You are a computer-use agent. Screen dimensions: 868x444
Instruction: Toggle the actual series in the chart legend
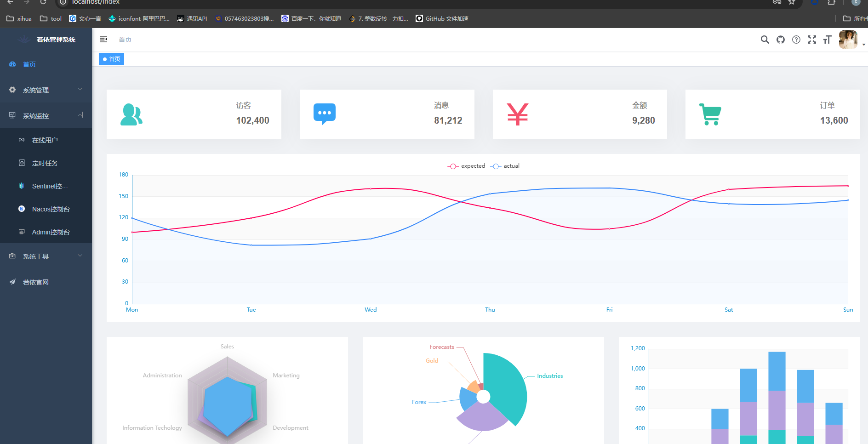pyautogui.click(x=505, y=166)
